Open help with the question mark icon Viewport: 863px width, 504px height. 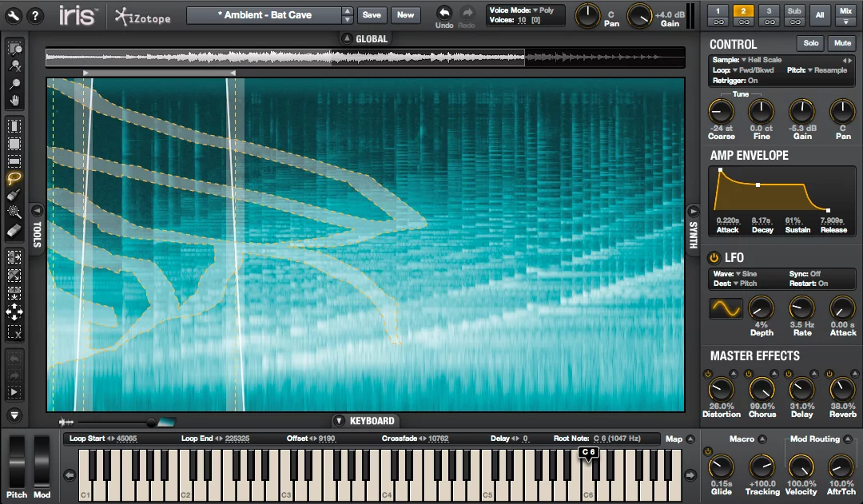tap(36, 15)
